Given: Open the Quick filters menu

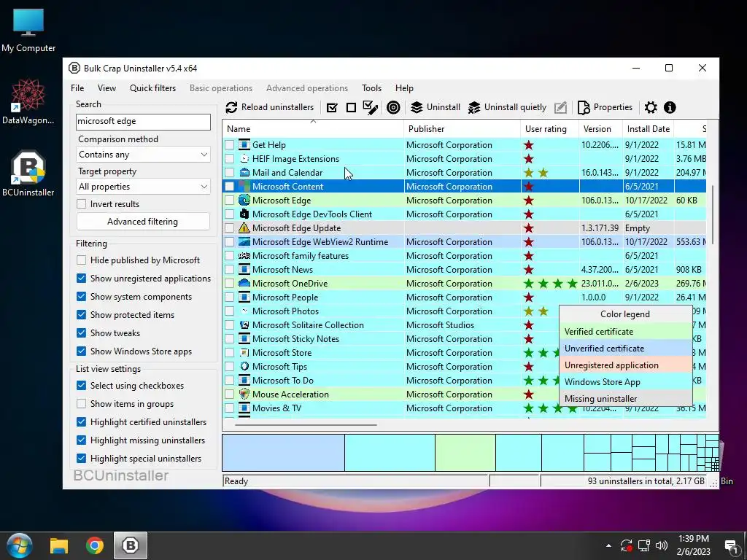Looking at the screenshot, I should click(152, 88).
